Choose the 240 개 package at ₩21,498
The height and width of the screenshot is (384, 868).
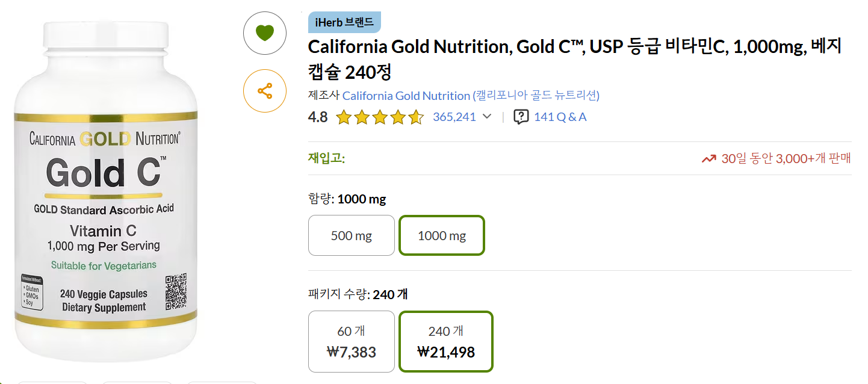(446, 341)
